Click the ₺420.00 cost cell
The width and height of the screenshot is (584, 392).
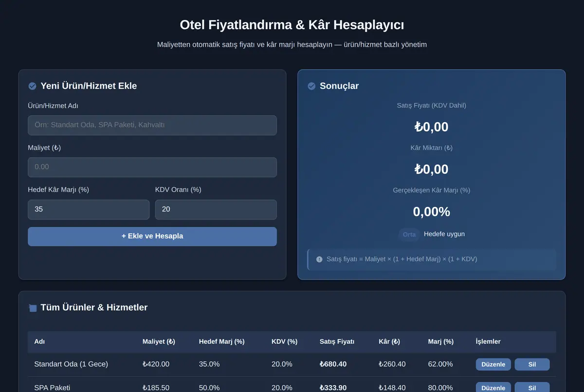click(156, 364)
